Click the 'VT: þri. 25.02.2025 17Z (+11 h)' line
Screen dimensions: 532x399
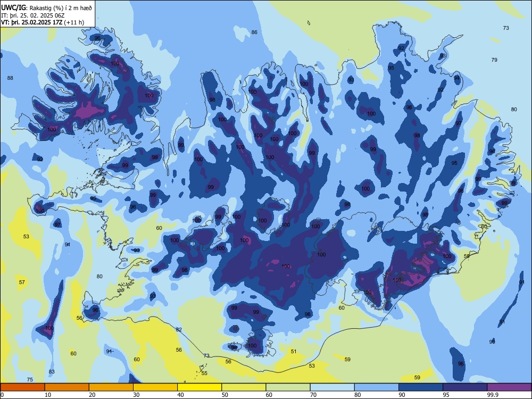point(43,22)
